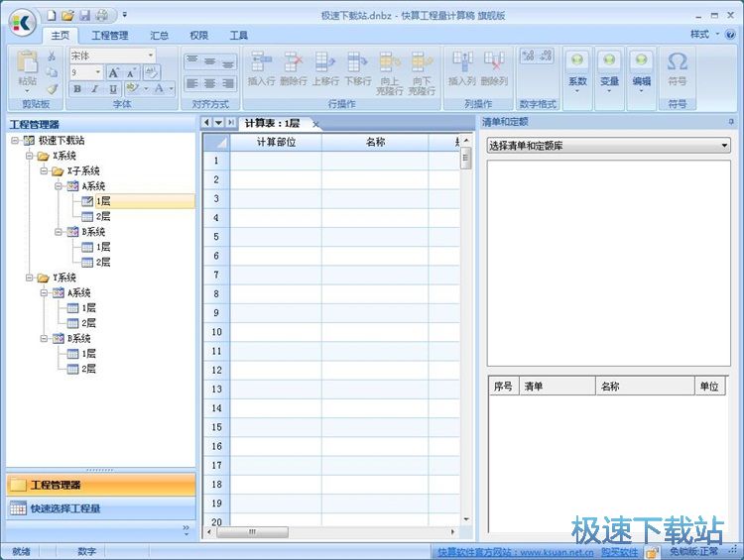Open the quick access toolbar customize arrow
The height and width of the screenshot is (560, 744).
click(124, 15)
